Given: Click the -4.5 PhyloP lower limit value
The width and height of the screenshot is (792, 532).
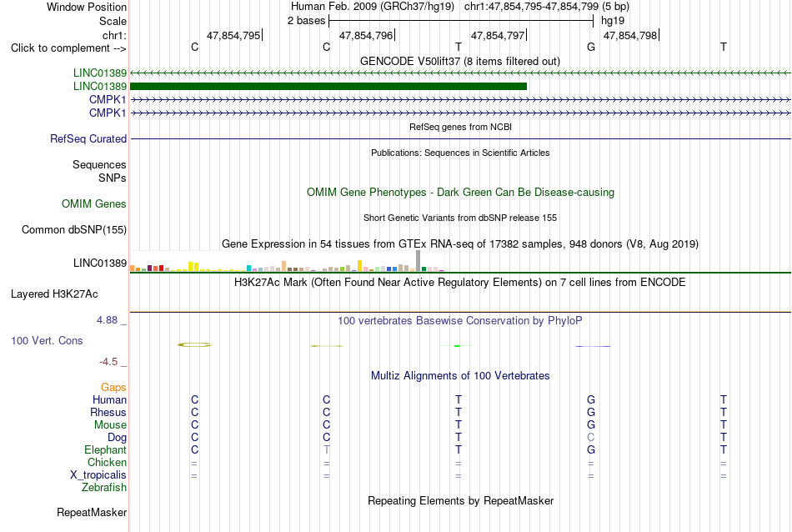Looking at the screenshot, I should pyautogui.click(x=108, y=362).
